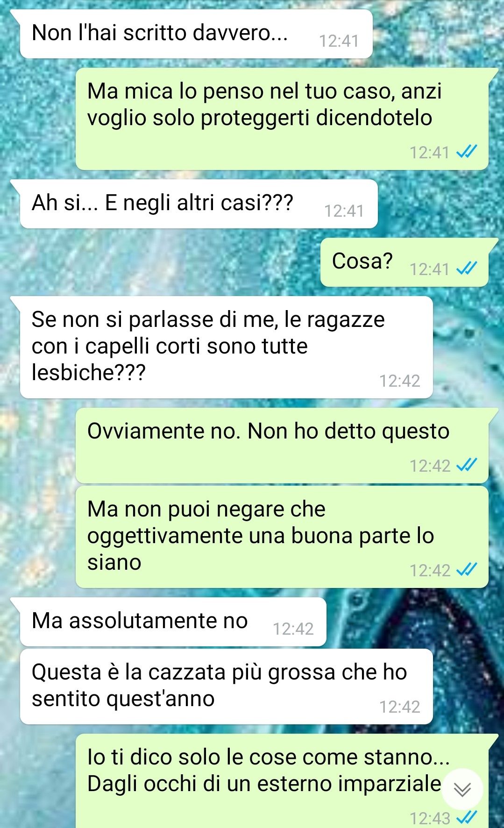The width and height of the screenshot is (504, 828).
Task: Tap read ticks on 'esterno imparziale' message
Action: point(467,817)
